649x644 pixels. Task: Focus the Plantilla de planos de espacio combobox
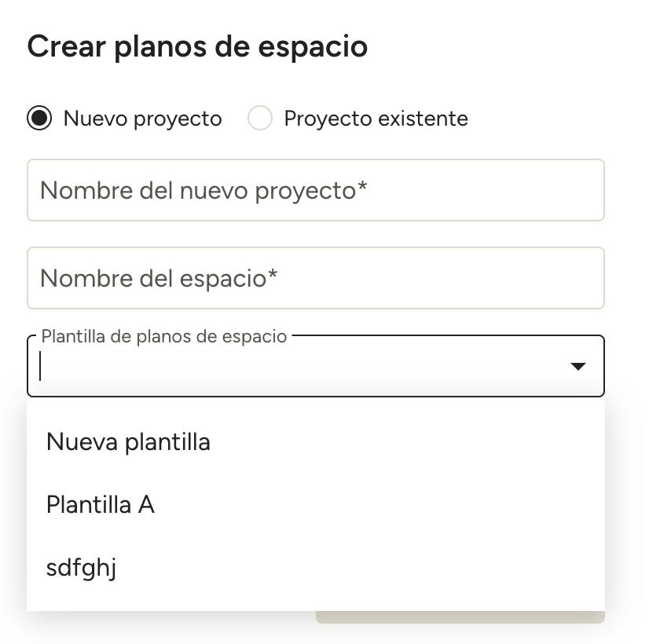click(316, 366)
